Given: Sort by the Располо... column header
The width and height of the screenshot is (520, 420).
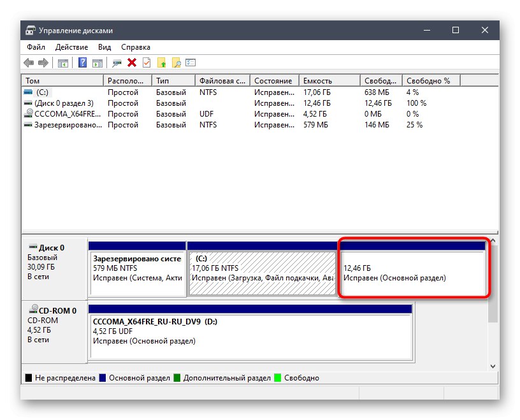Looking at the screenshot, I should 127,80.
